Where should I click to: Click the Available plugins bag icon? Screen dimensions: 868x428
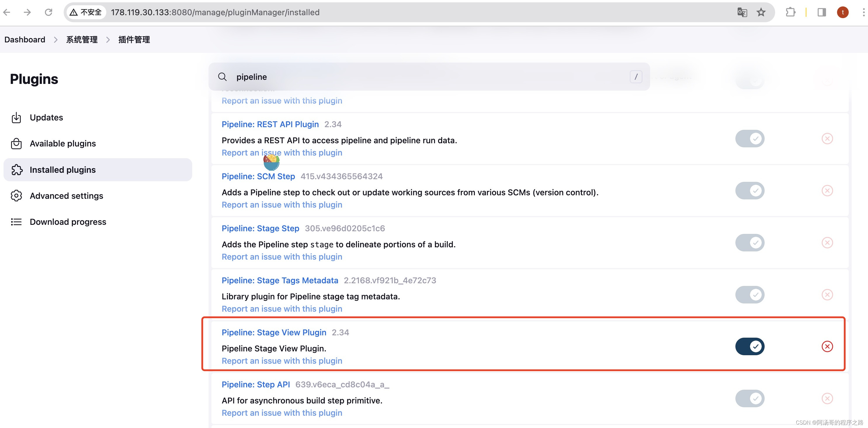[16, 143]
